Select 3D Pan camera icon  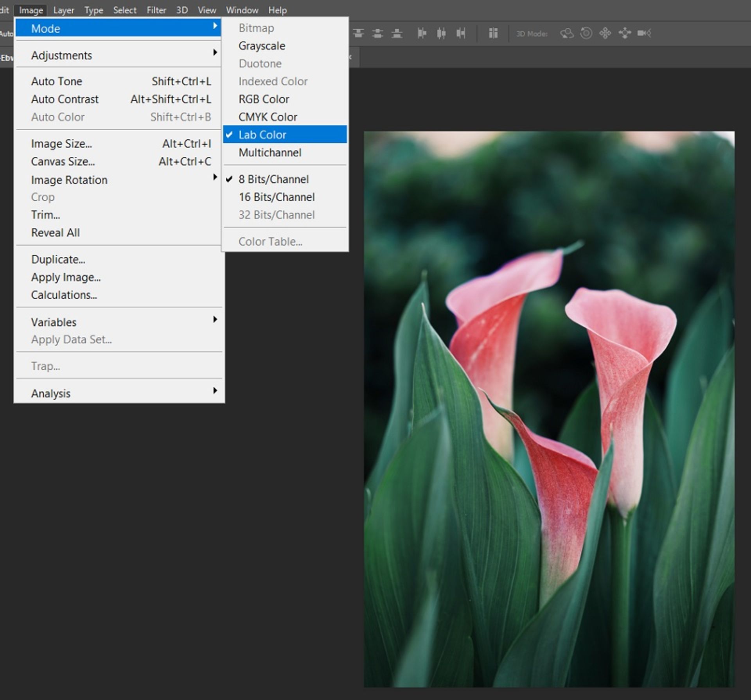pos(605,33)
